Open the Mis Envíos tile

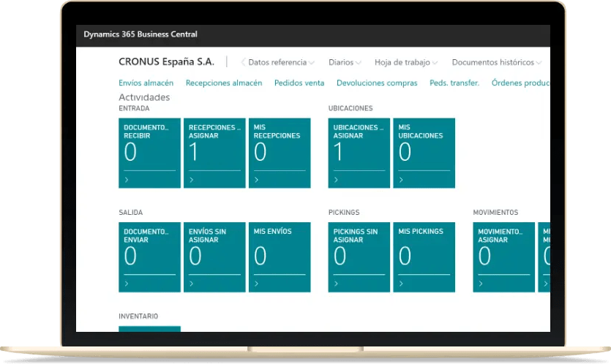click(280, 256)
